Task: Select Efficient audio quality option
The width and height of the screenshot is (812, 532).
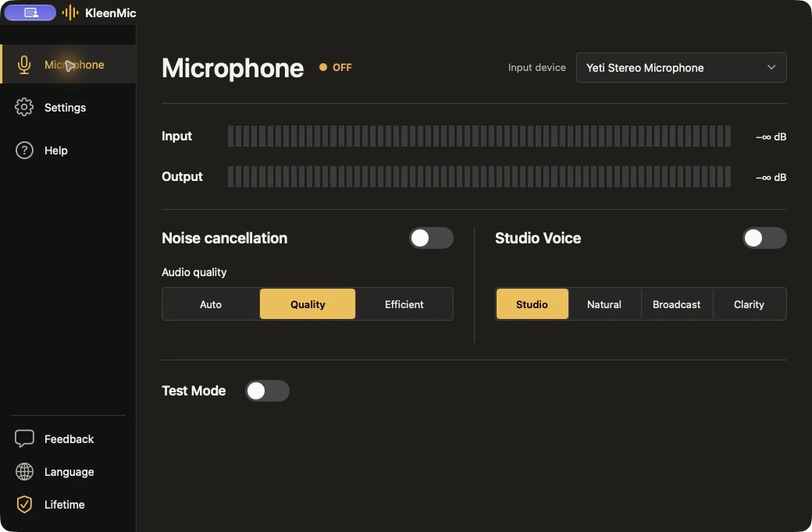Action: pyautogui.click(x=404, y=304)
